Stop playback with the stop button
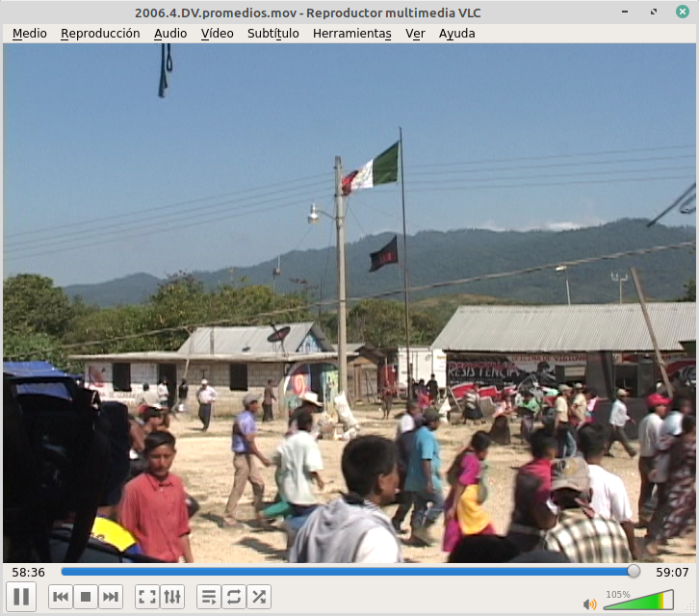This screenshot has height=616, width=699. [86, 597]
